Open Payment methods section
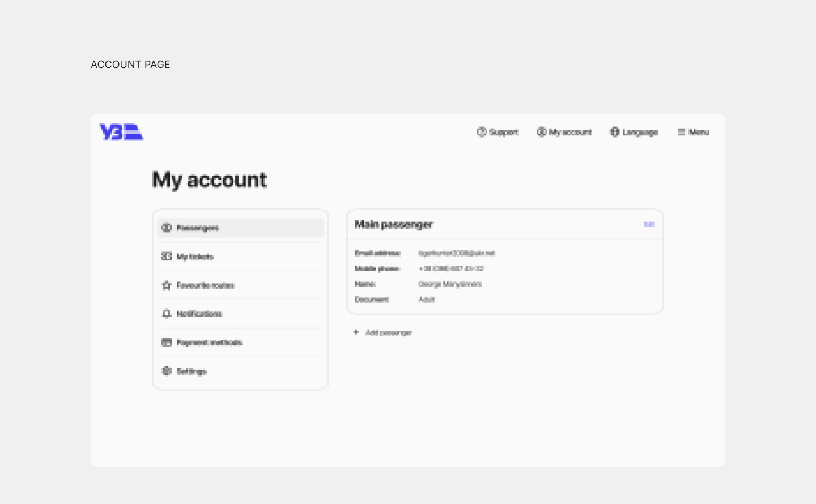The width and height of the screenshot is (816, 504). tap(209, 343)
